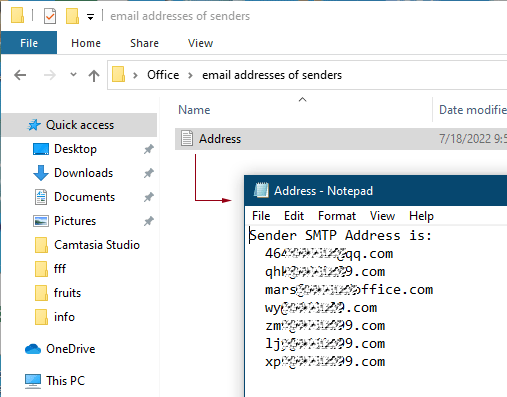
Task: Open the File tab in Explorer ribbon
Action: [29, 43]
